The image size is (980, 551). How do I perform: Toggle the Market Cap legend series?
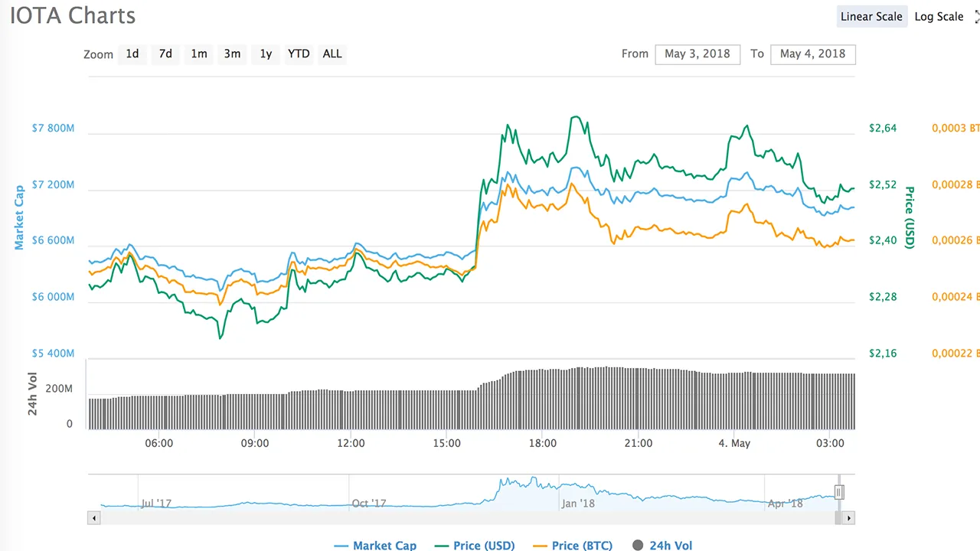[x=375, y=545]
